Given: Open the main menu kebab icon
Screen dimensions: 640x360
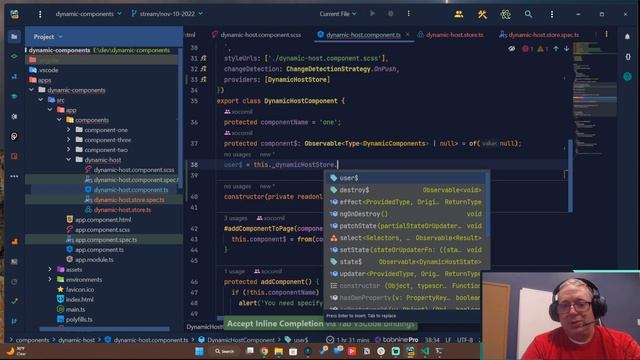Looking at the screenshot, I should pyautogui.click(x=40, y=14).
